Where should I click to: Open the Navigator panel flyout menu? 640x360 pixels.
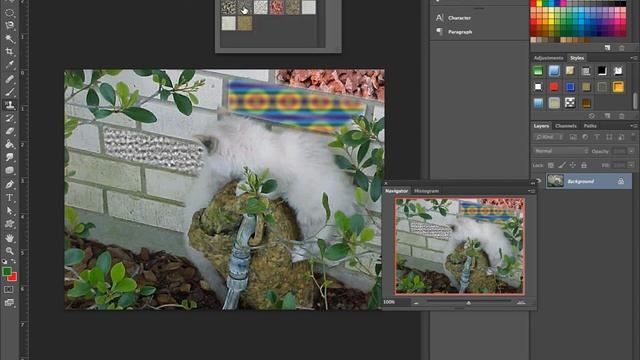531,191
